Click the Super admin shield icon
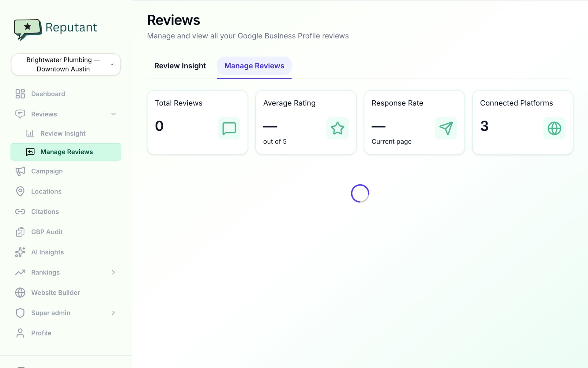Viewport: 588px width, 368px height. coord(20,313)
